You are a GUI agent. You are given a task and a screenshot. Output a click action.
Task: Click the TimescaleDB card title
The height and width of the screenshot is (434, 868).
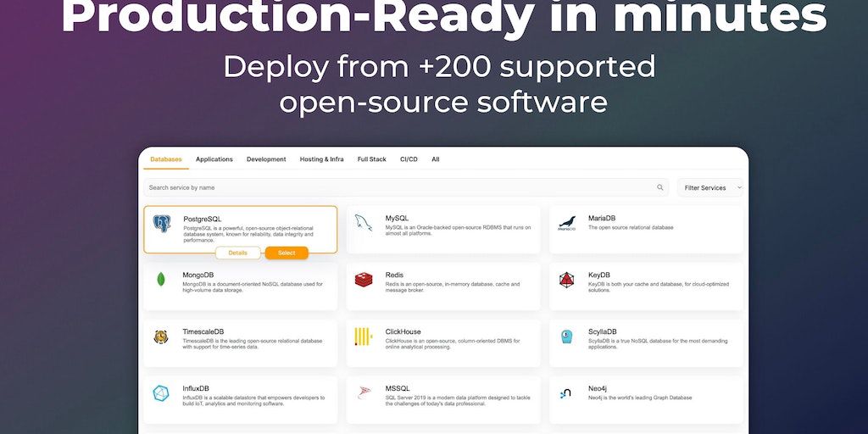[203, 332]
